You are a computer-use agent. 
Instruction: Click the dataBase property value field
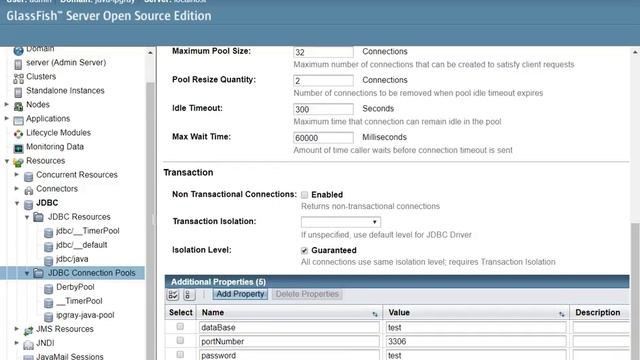(476, 327)
